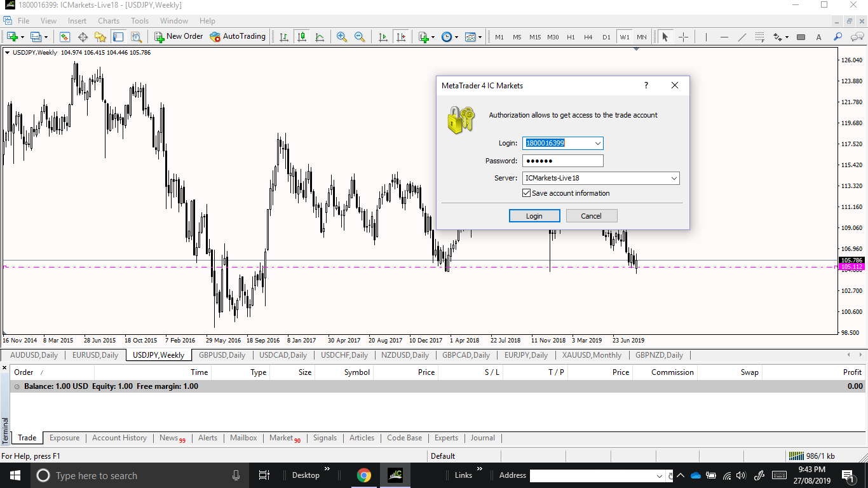The image size is (868, 488).
Task: Click the magnifier Search icon in toolbar
Action: coord(837,37)
